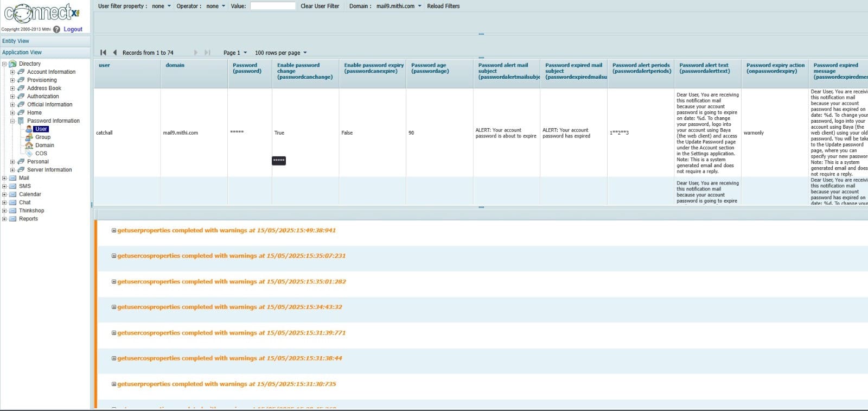Expand the first getuserproperties warning log entry
The image size is (868, 411).
(x=114, y=231)
